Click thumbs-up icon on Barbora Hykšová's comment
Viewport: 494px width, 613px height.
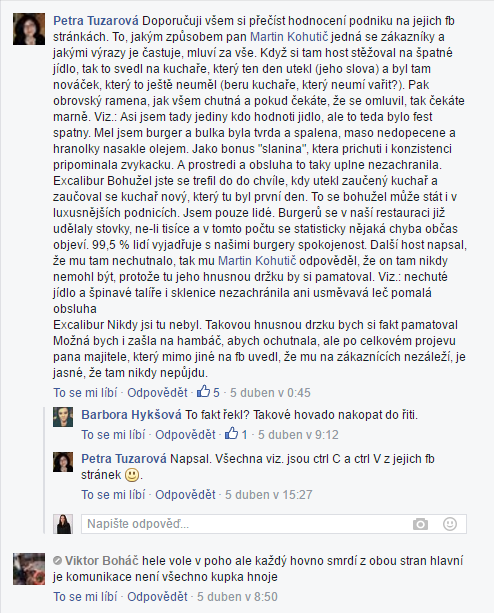pos(232,434)
